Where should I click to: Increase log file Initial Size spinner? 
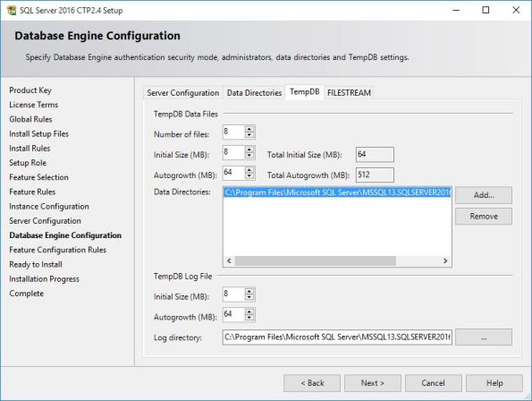click(x=249, y=291)
